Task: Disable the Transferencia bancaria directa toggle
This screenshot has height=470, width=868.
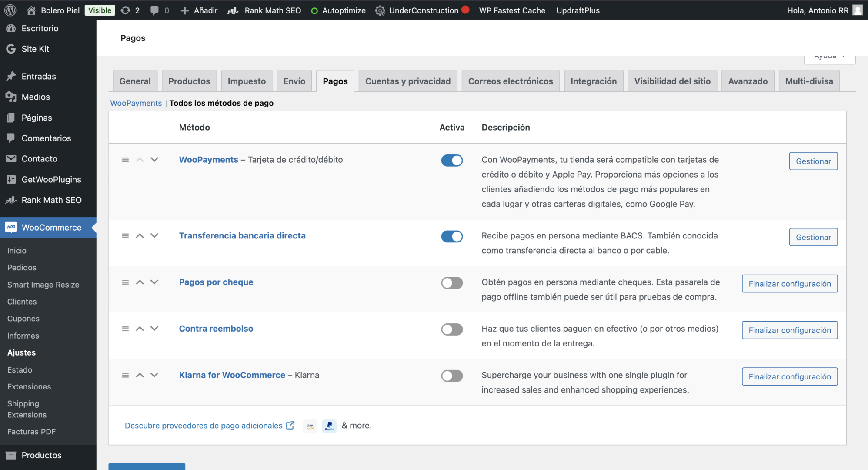Action: (452, 236)
